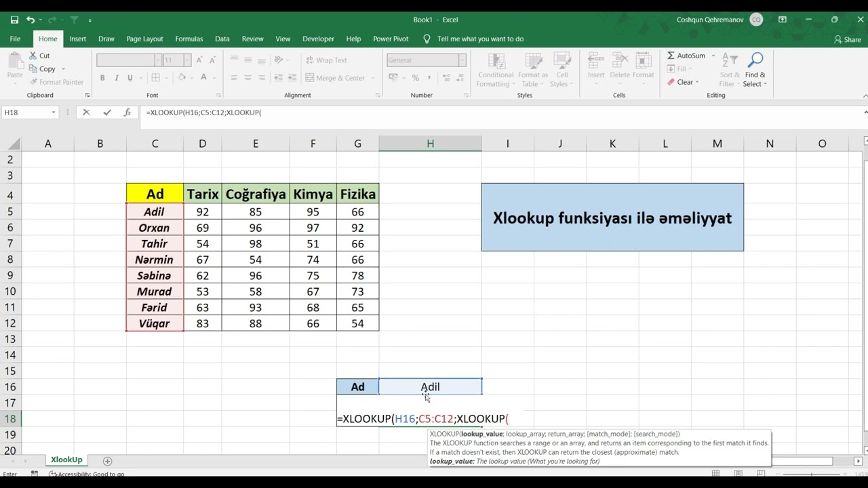Viewport: 868px width, 488px height.
Task: Toggle Wrap Text
Action: (325, 60)
